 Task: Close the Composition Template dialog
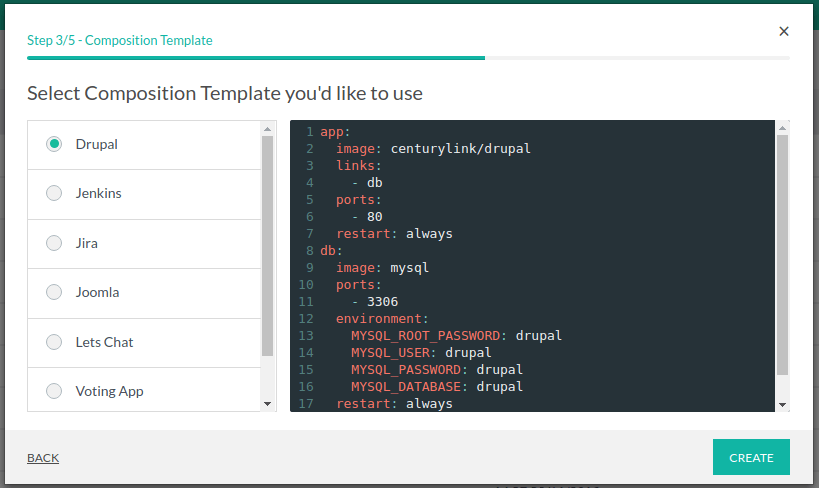784,31
